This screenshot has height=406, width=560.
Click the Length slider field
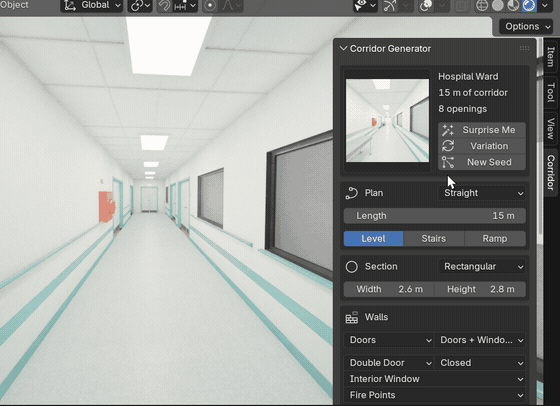[435, 216]
